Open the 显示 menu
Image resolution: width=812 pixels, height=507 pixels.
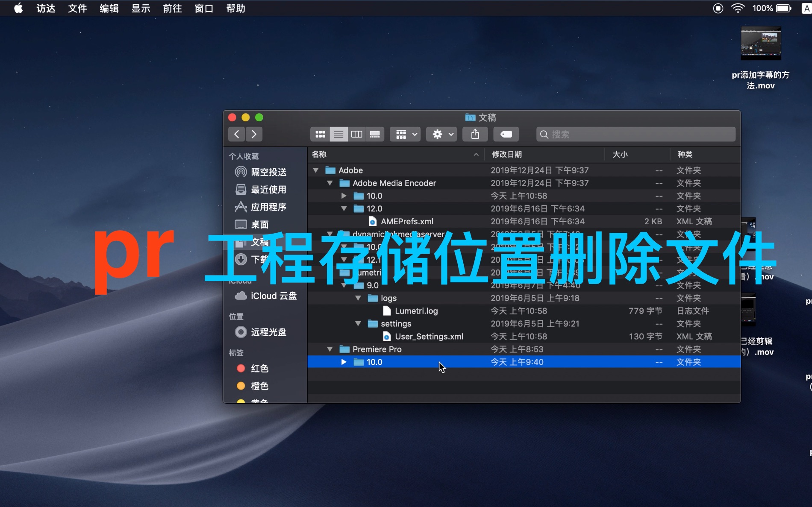point(141,8)
